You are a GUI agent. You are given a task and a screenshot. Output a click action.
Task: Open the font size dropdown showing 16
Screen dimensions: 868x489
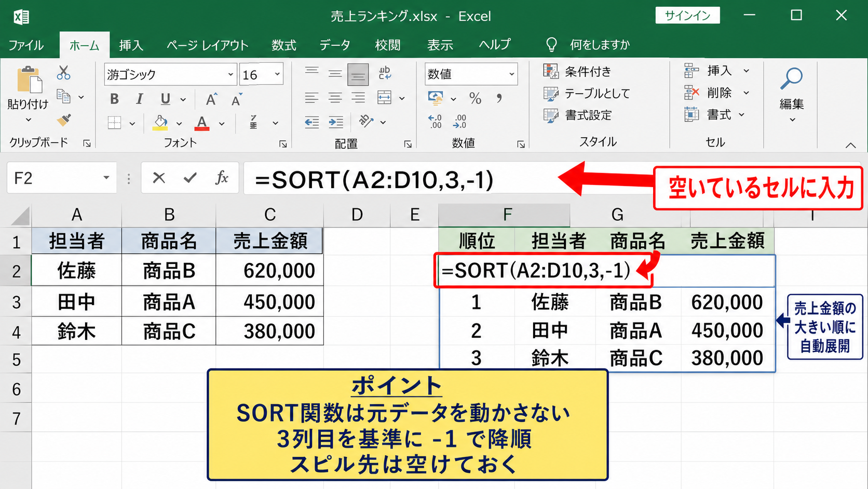point(277,74)
